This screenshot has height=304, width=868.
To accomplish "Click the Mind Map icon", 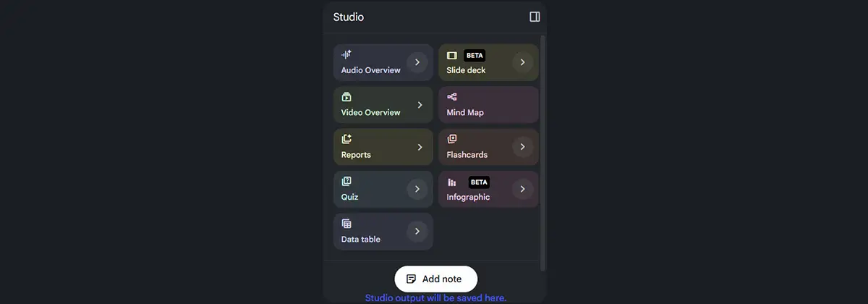I will pos(452,97).
